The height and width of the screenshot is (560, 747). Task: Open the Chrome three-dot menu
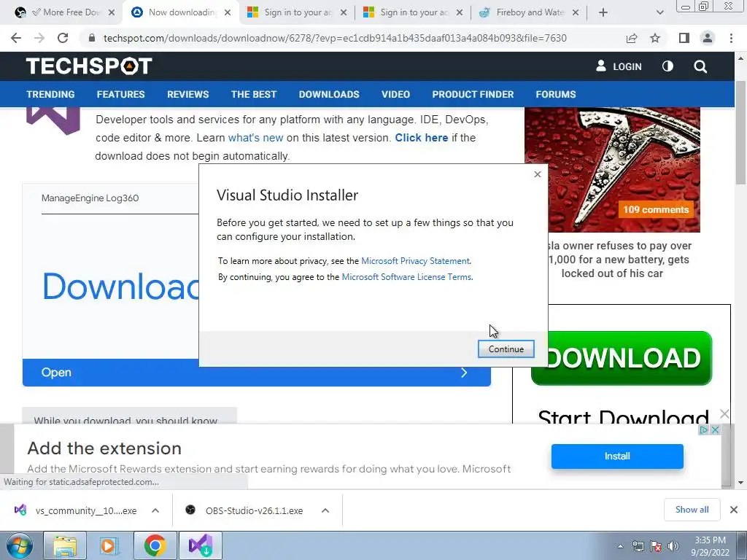(731, 38)
